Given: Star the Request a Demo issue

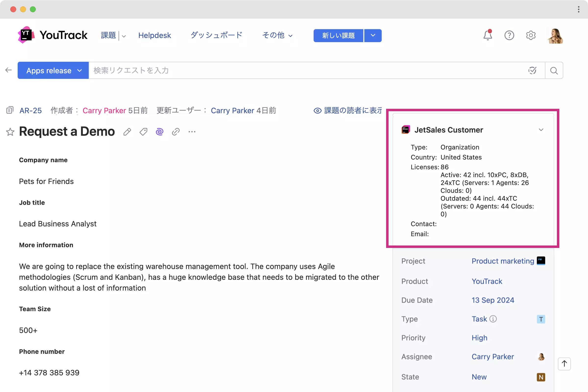Looking at the screenshot, I should coord(10,132).
